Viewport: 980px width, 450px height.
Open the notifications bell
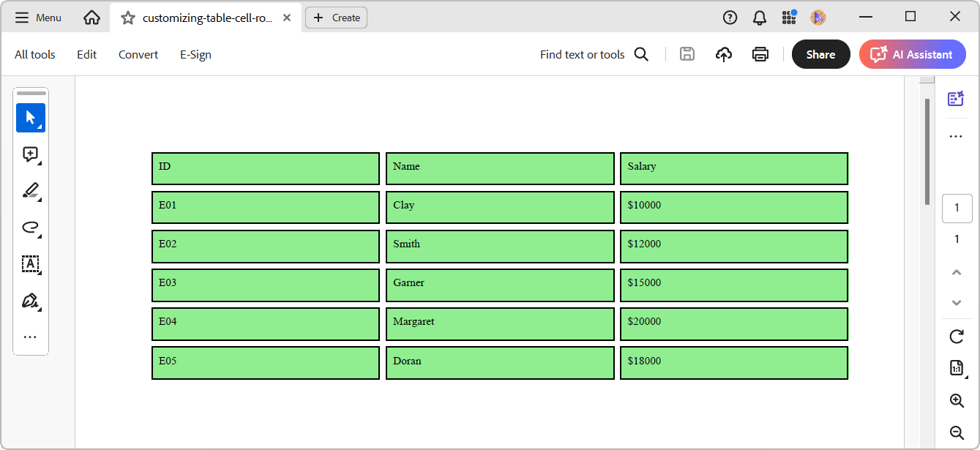coord(760,18)
